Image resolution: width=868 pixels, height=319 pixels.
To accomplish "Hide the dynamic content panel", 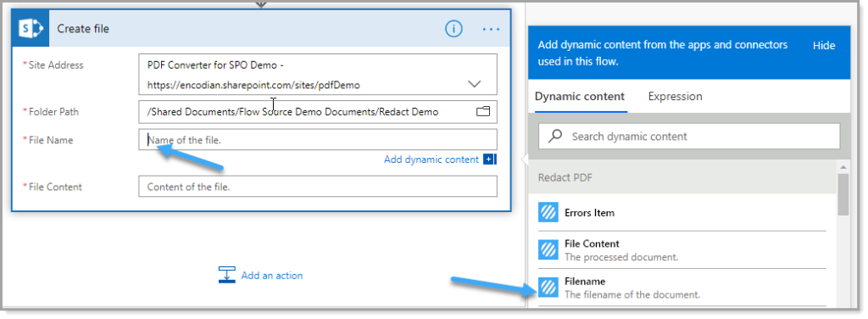I will click(x=824, y=46).
